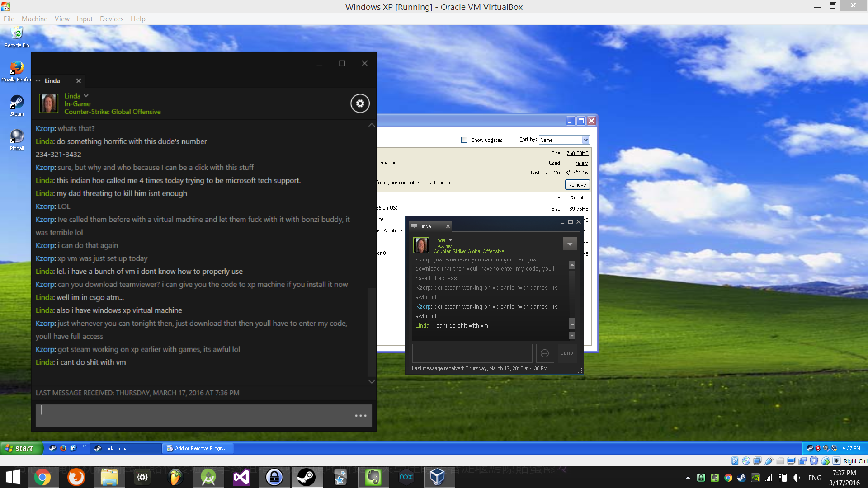Show hidden host tray icons
This screenshot has width=868, height=488.
pyautogui.click(x=688, y=478)
